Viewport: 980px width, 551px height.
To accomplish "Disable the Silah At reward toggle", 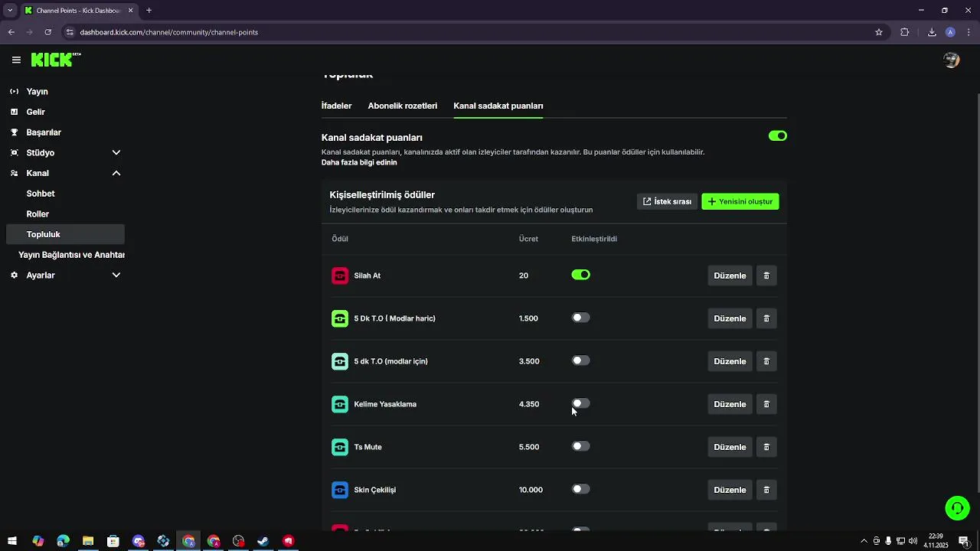I will (x=580, y=275).
